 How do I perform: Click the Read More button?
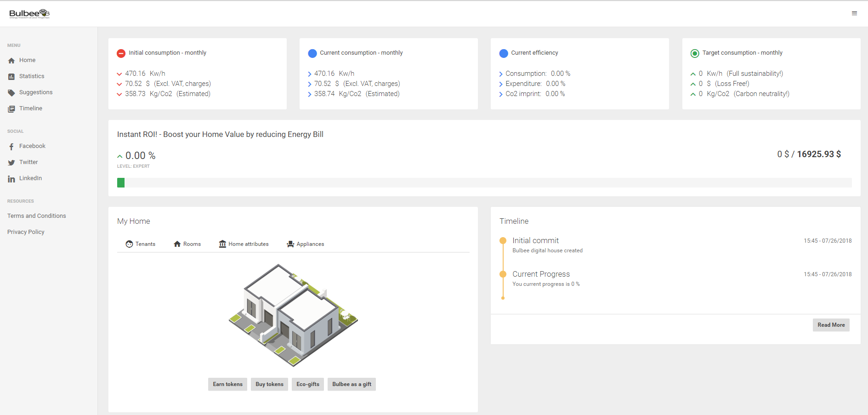831,325
